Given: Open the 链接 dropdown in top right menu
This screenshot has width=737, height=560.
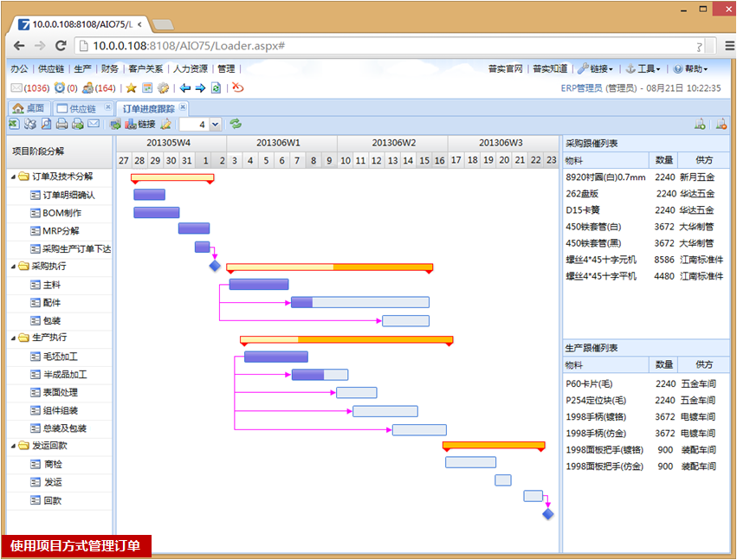Looking at the screenshot, I should tap(596, 69).
